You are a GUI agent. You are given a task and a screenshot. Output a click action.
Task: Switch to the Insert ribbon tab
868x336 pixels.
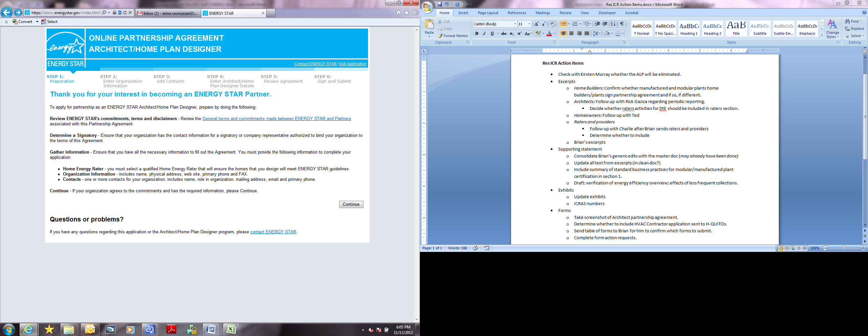(463, 13)
